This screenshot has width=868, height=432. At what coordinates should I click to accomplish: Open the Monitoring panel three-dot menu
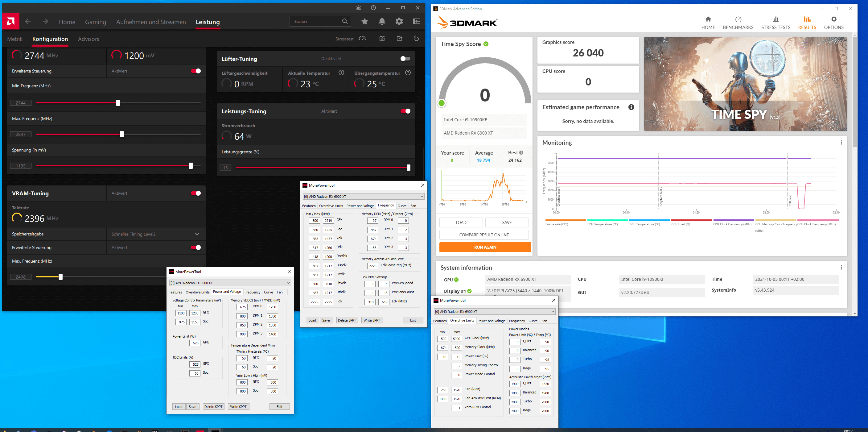tap(841, 143)
